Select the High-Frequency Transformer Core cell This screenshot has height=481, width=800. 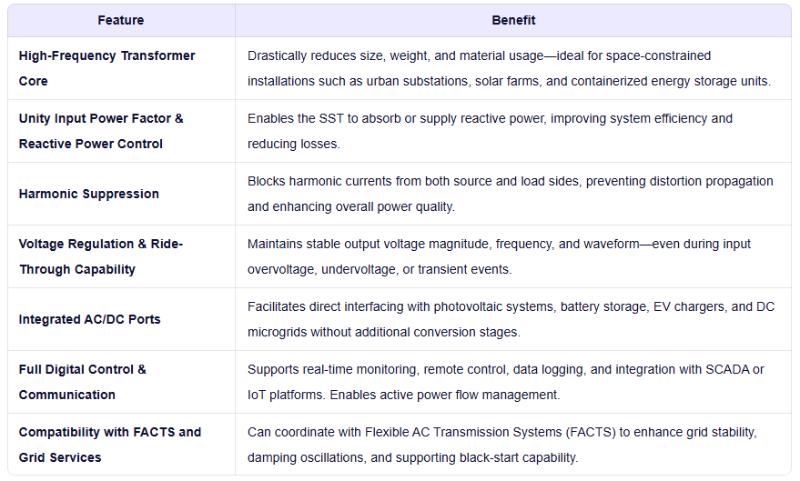tap(106, 68)
